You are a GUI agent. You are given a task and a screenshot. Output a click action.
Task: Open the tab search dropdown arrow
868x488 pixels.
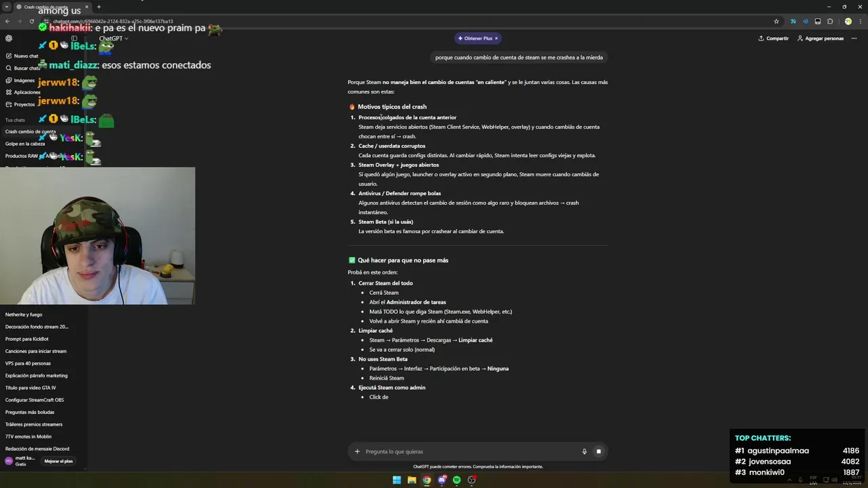(x=6, y=7)
